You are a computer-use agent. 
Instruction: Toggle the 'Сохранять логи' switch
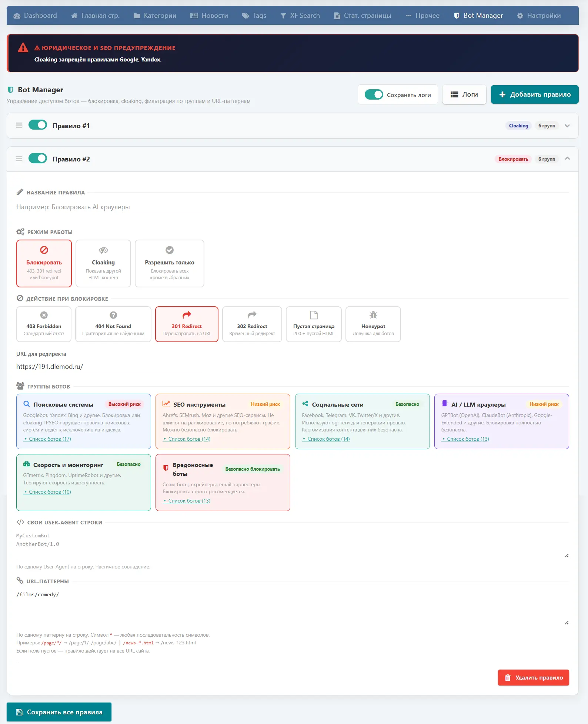click(374, 95)
